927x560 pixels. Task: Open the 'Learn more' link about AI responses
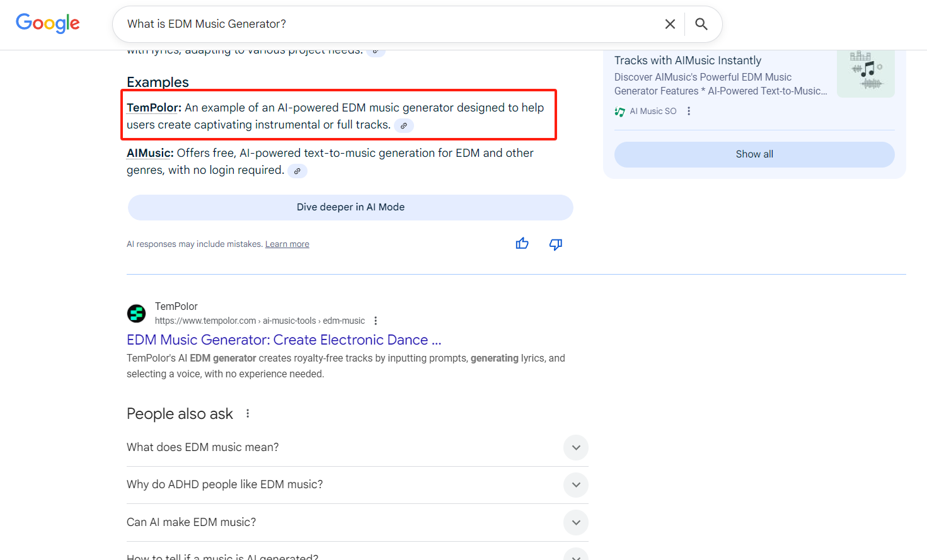pyautogui.click(x=287, y=244)
